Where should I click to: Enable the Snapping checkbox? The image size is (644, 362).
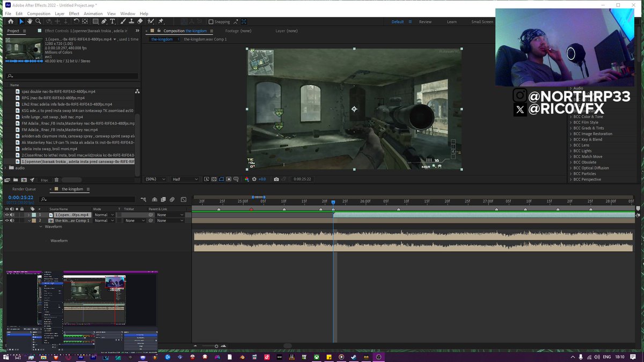(x=211, y=22)
